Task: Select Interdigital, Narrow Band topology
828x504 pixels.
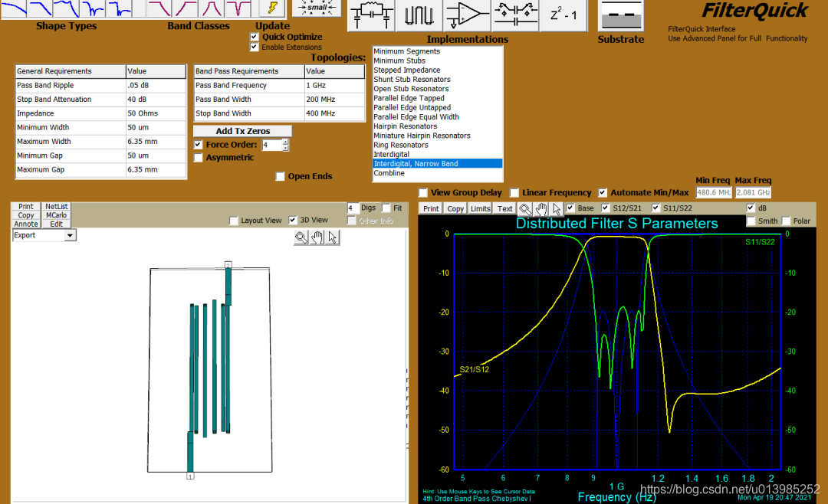Action: click(x=437, y=164)
